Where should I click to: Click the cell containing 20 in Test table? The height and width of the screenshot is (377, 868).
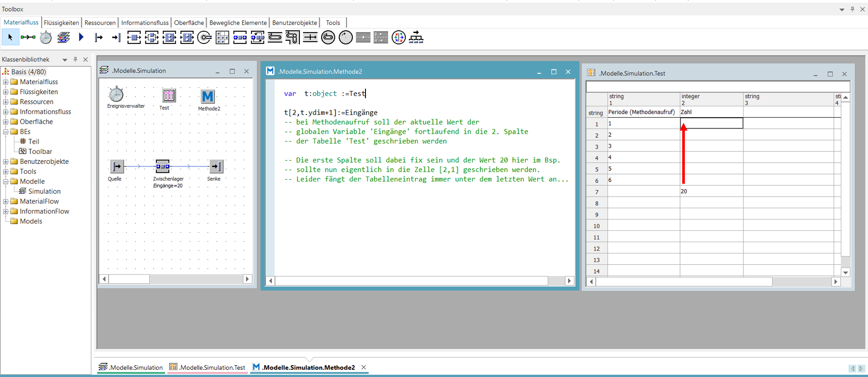pos(711,191)
